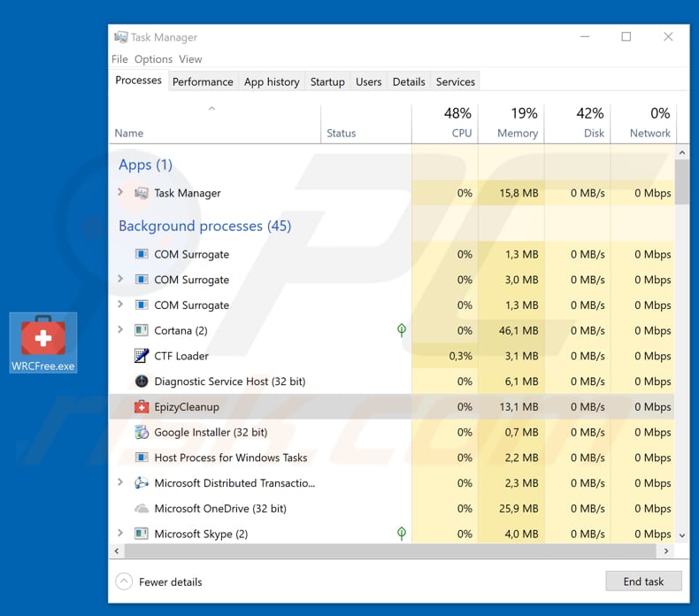Click the vertical scrollbar down arrow
The height and width of the screenshot is (616, 699).
point(682,535)
